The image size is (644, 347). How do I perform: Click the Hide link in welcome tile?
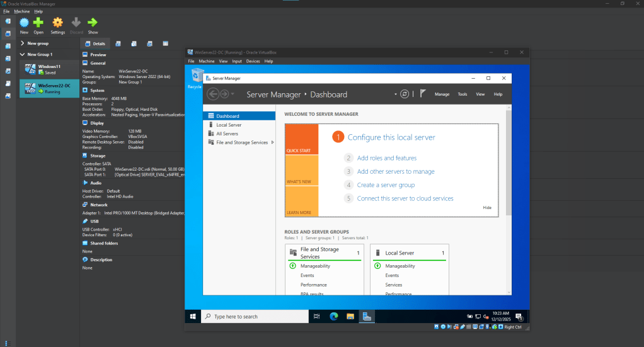point(487,207)
